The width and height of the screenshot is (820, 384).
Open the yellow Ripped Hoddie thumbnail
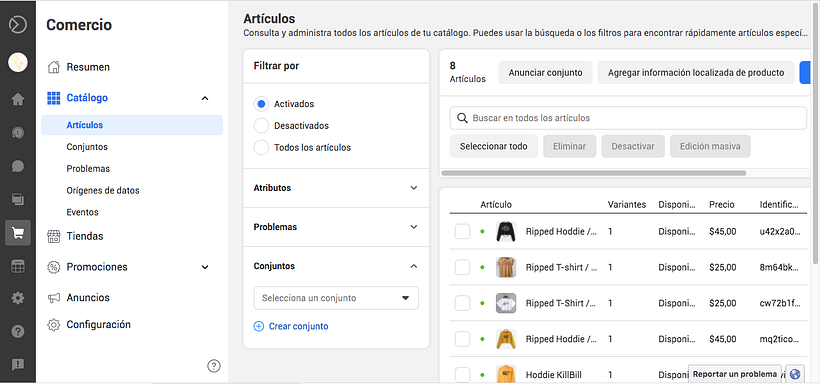[506, 339]
